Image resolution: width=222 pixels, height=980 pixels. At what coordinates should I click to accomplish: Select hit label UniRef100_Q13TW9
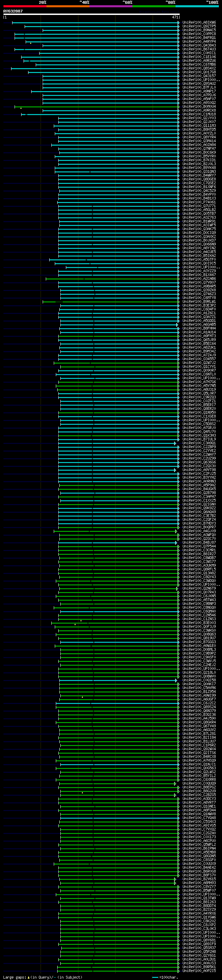click(199, 898)
